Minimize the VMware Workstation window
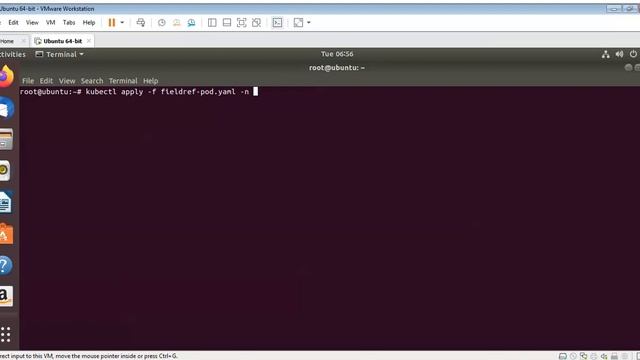The width and height of the screenshot is (640, 360). [x=614, y=9]
